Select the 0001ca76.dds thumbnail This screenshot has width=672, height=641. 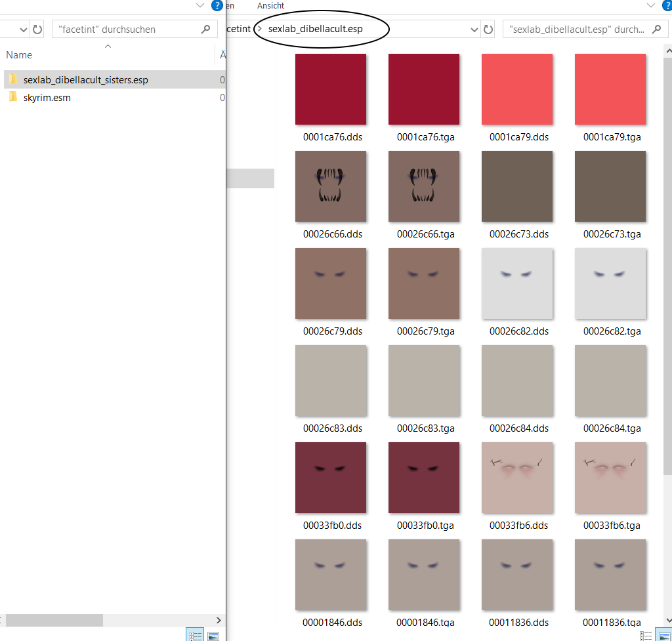pos(331,89)
